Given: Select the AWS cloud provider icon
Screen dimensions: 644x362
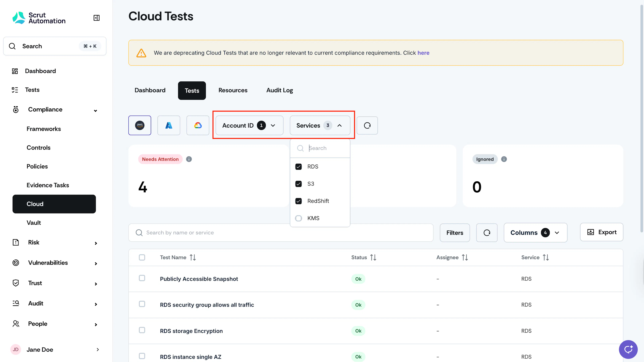Looking at the screenshot, I should pyautogui.click(x=140, y=125).
